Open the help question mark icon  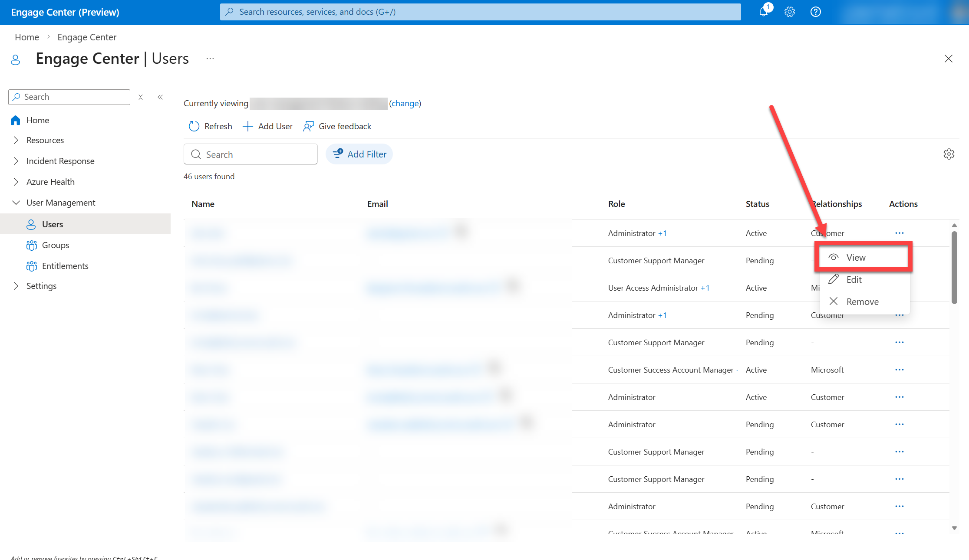pos(815,12)
